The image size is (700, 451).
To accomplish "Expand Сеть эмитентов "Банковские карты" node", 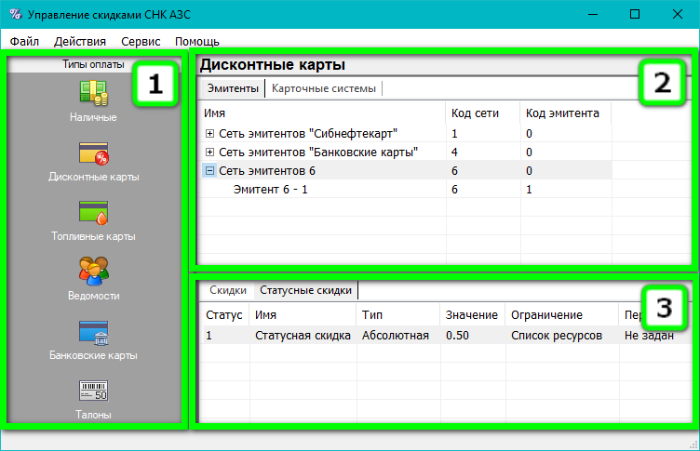I will pyautogui.click(x=210, y=152).
